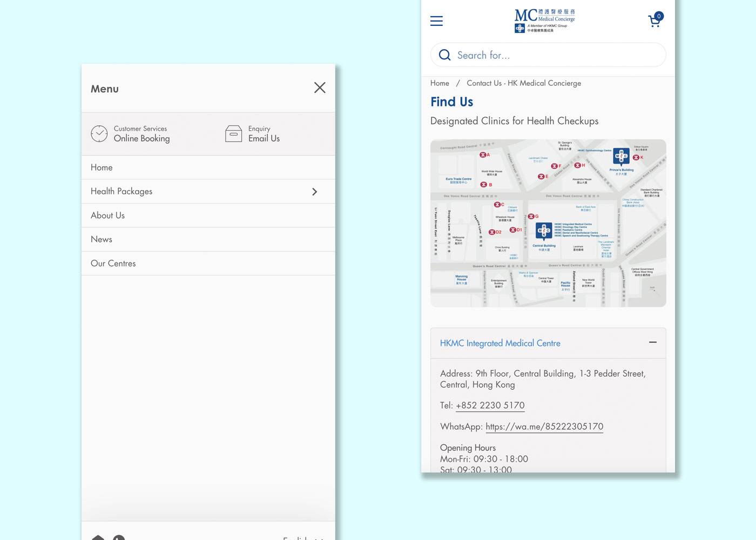The image size is (756, 540).
Task: Click the HKMC marker at Central Building on map
Action: [544, 231]
